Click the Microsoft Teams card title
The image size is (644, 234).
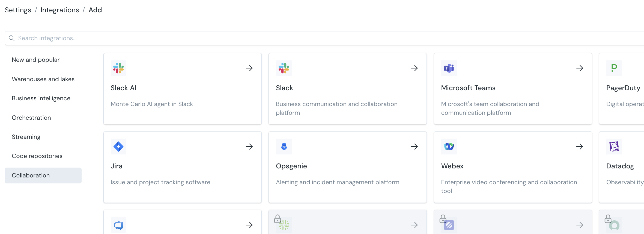pyautogui.click(x=468, y=88)
